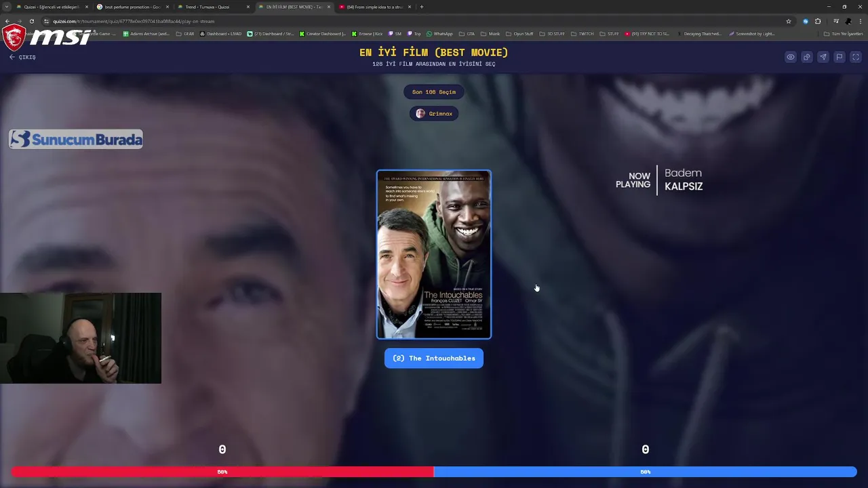The height and width of the screenshot is (488, 868).
Task: Open the Creator Dashboard bookmark
Action: click(323, 33)
